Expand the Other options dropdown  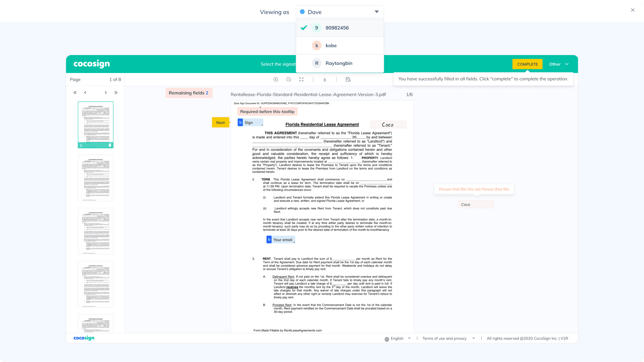tap(559, 64)
